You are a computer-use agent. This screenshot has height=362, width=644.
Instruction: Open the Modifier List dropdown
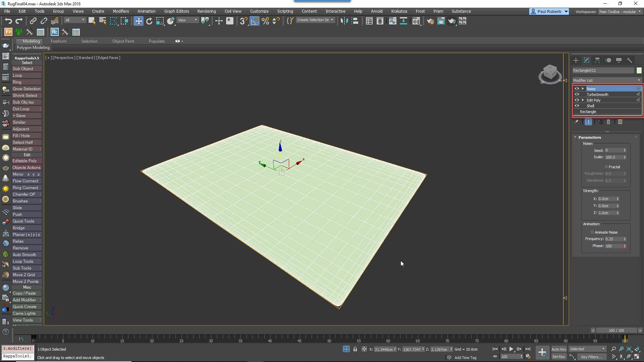(x=639, y=80)
